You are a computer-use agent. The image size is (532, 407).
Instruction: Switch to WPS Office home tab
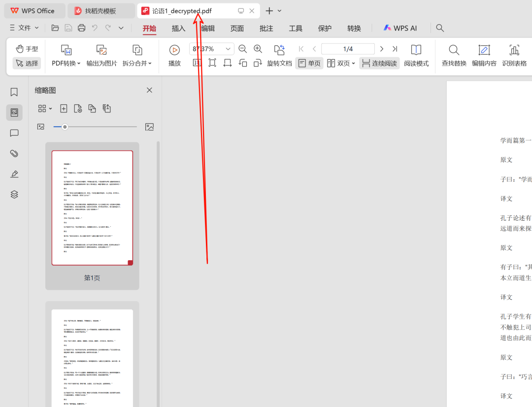tap(34, 11)
